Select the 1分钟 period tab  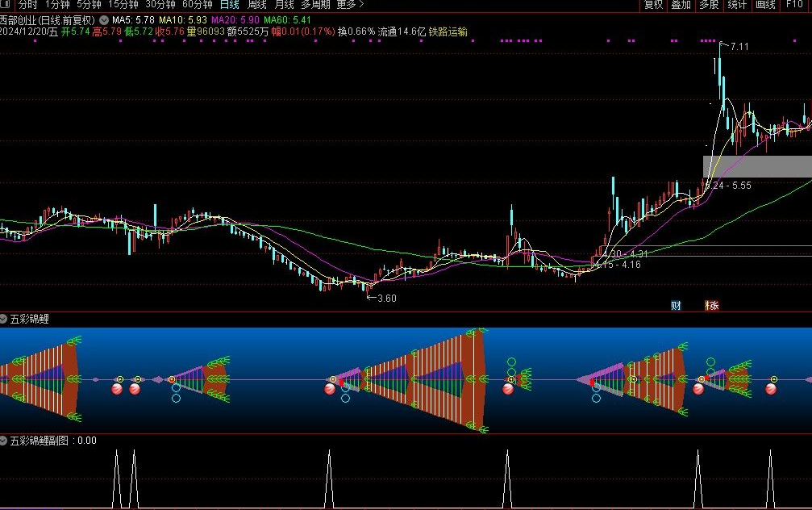[57, 5]
